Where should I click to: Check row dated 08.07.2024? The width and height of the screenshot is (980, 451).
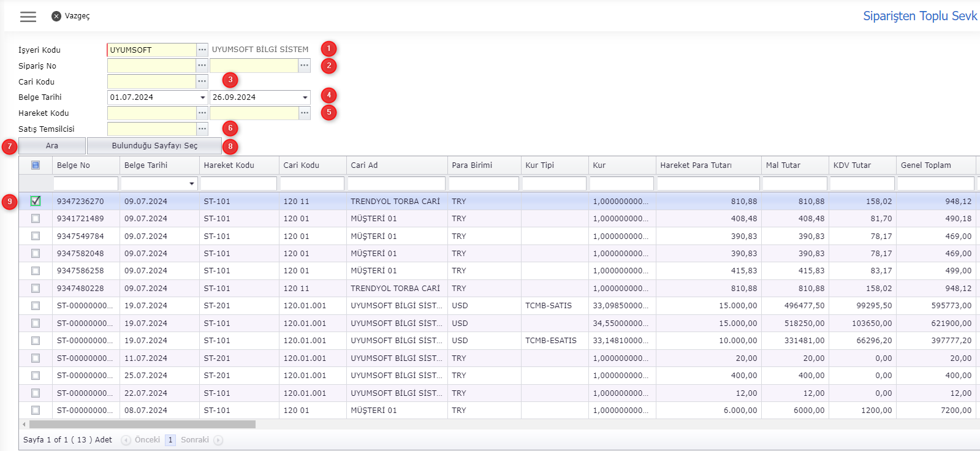pyautogui.click(x=36, y=410)
